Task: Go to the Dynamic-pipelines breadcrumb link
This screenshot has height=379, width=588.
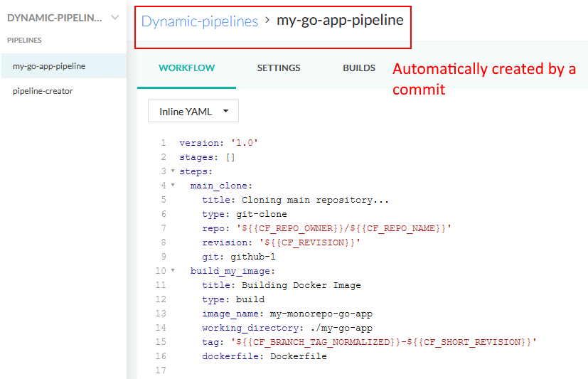Action: click(x=199, y=21)
